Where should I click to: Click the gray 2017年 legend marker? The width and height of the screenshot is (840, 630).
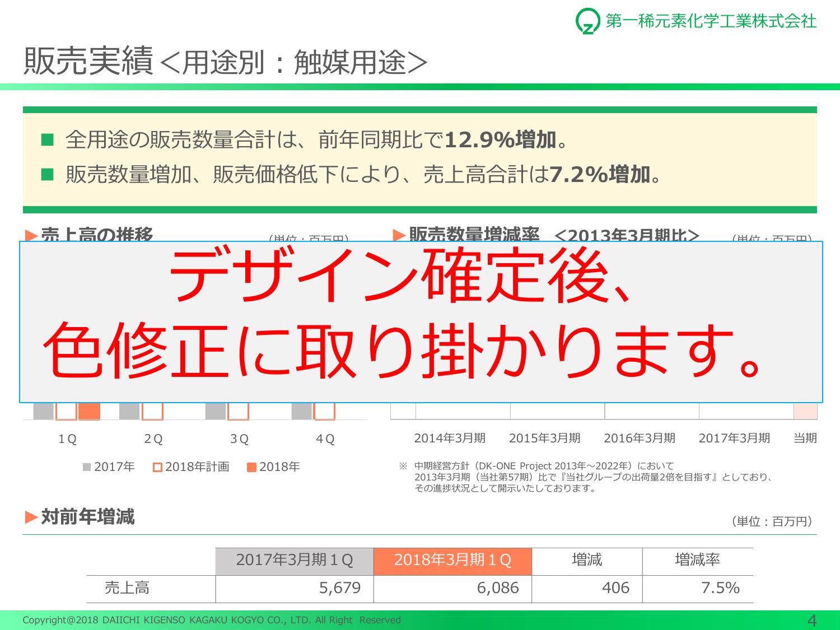coord(87,467)
